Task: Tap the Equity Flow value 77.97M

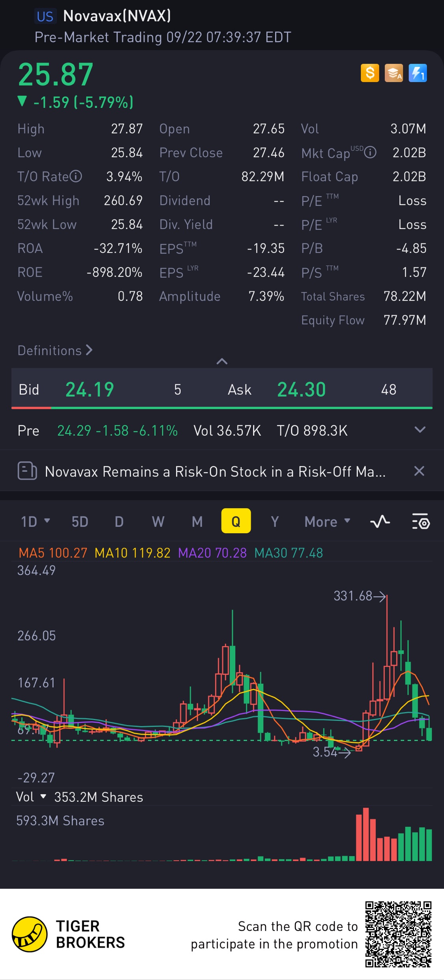Action: (x=405, y=320)
